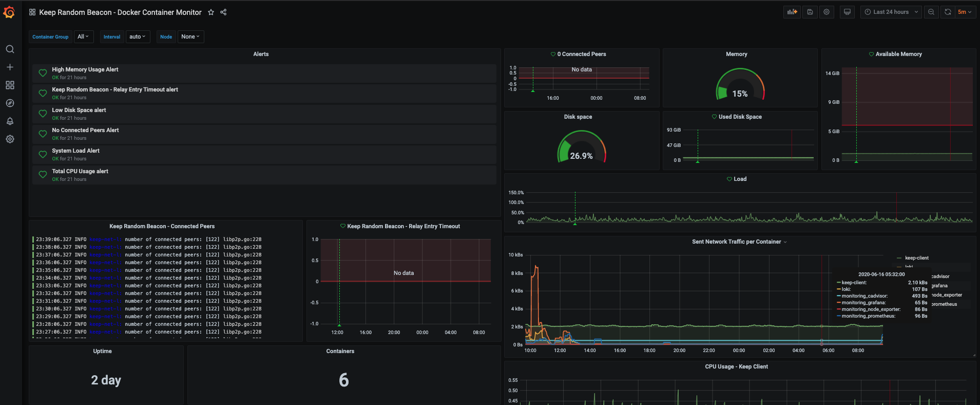The width and height of the screenshot is (980, 405).
Task: Open the 'Last 24 hours' time picker
Action: 891,12
